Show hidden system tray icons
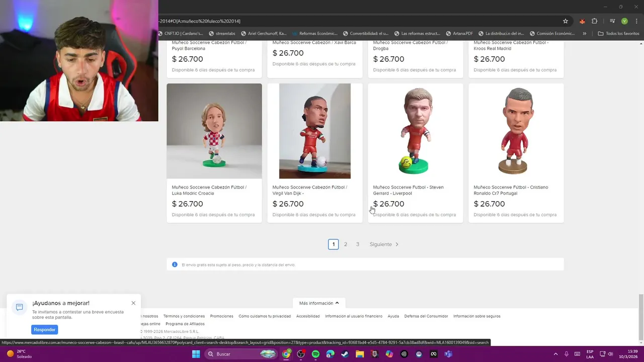 (556, 354)
